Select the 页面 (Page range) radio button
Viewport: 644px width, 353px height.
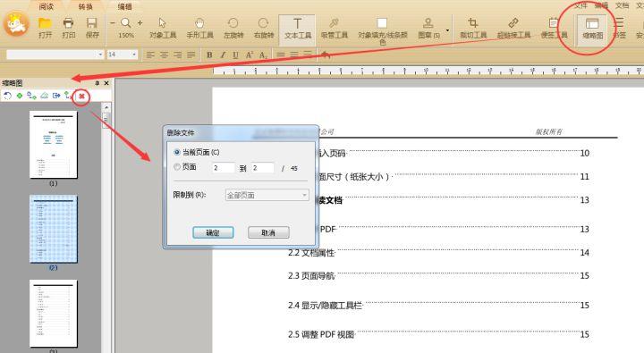177,166
